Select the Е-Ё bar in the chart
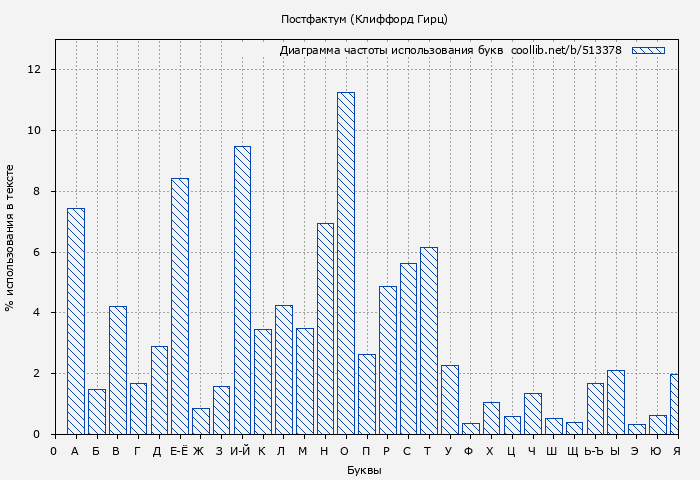 click(180, 306)
